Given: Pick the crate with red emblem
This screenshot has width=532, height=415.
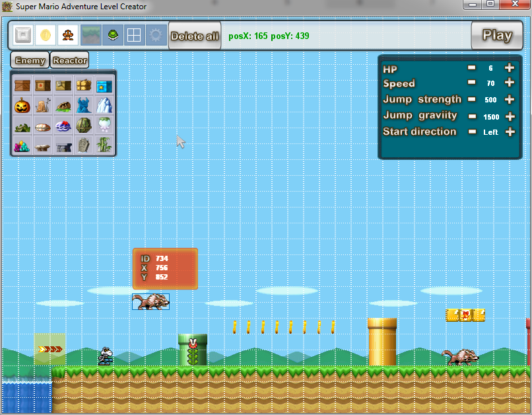Looking at the screenshot, I should [x=43, y=85].
